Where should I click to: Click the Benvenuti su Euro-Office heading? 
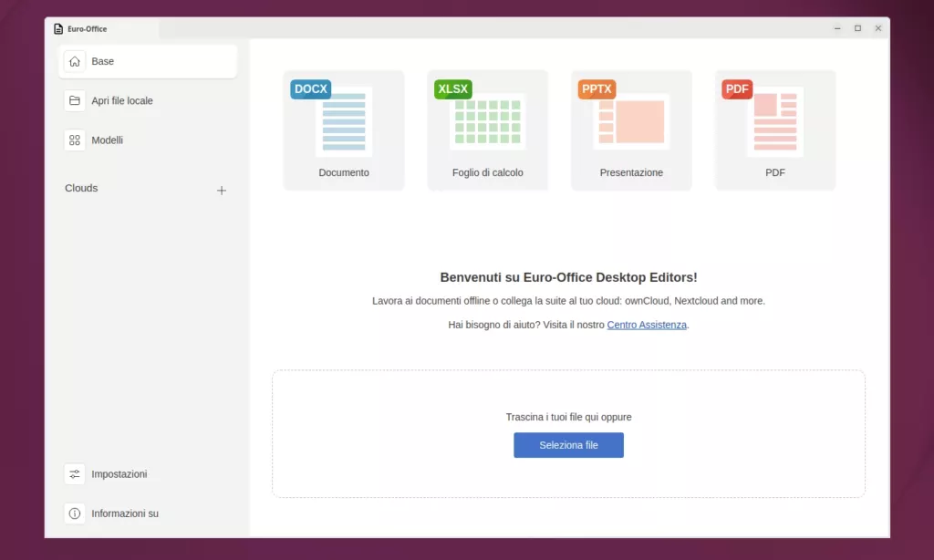pyautogui.click(x=569, y=277)
